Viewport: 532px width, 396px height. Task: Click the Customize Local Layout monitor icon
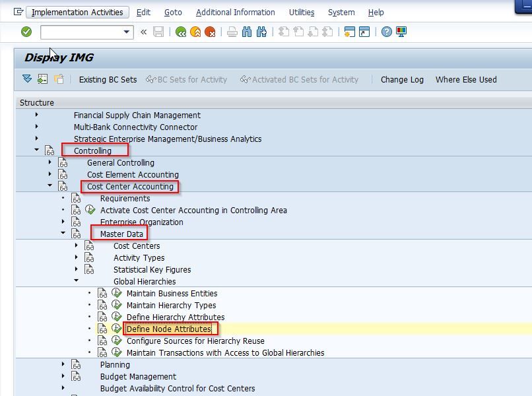point(401,32)
